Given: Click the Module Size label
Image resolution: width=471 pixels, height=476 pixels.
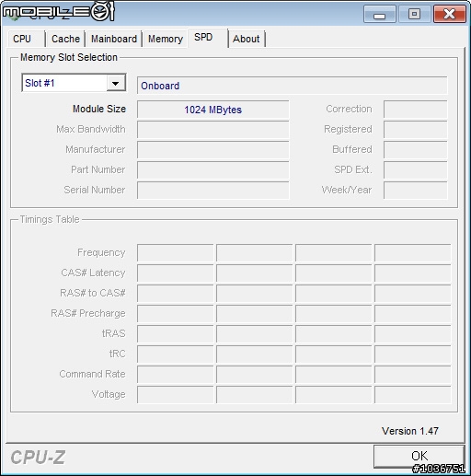Looking at the screenshot, I should pyautogui.click(x=99, y=109).
